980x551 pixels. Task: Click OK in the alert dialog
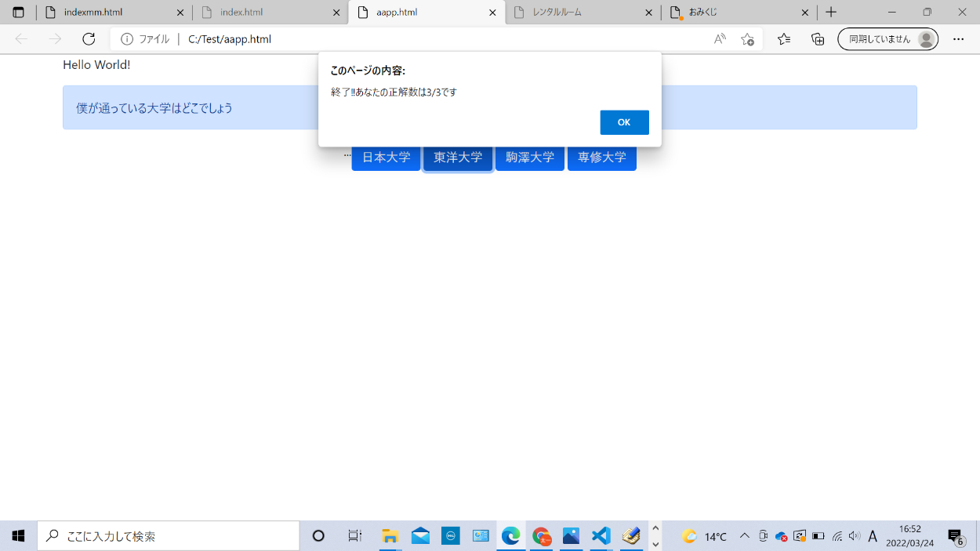624,122
